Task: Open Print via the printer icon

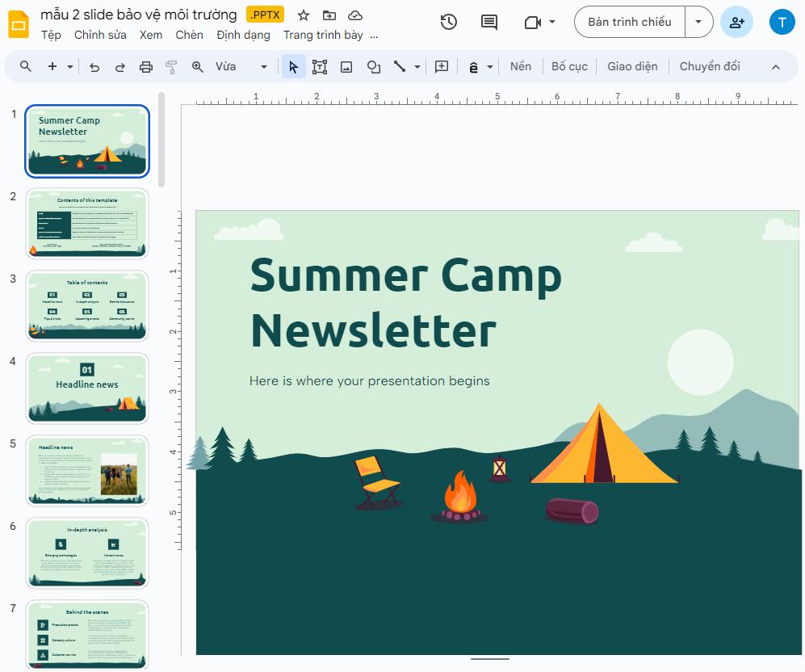Action: pyautogui.click(x=145, y=66)
